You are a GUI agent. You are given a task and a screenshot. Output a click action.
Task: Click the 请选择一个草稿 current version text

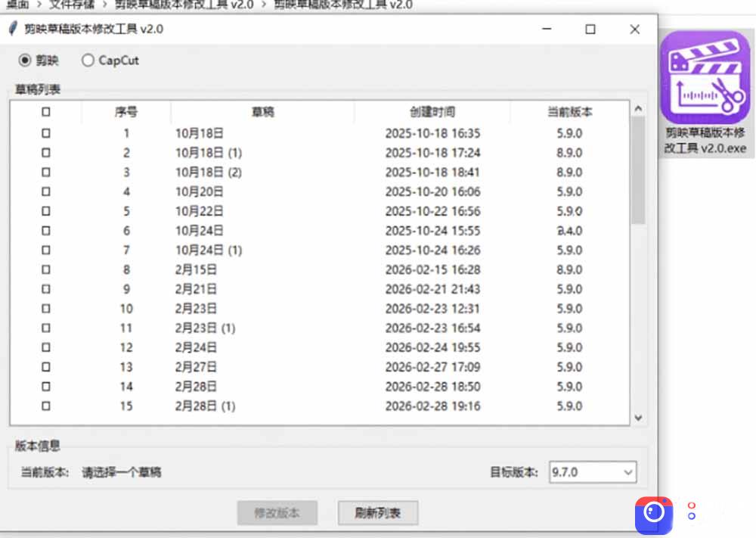coord(122,472)
